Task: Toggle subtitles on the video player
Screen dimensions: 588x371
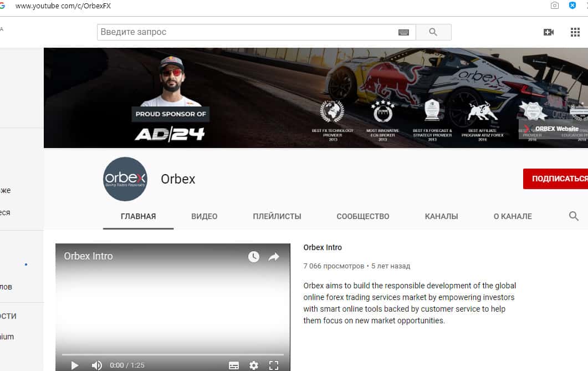Action: pos(234,365)
